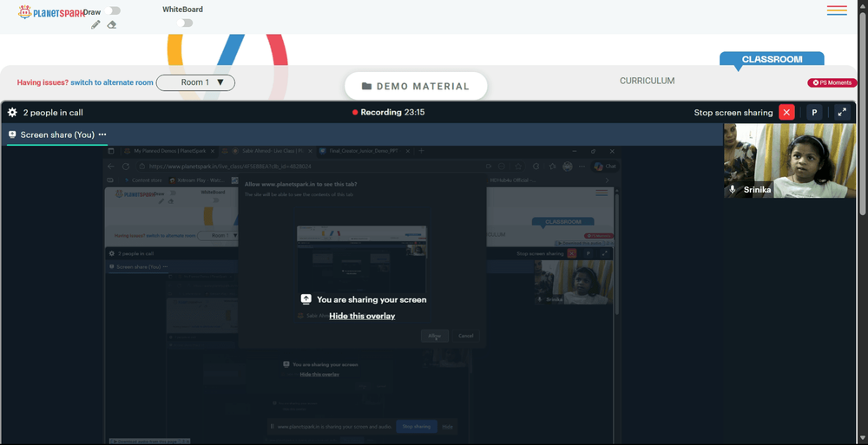868x445 pixels.
Task: Toggle the Draw switch
Action: click(x=112, y=10)
